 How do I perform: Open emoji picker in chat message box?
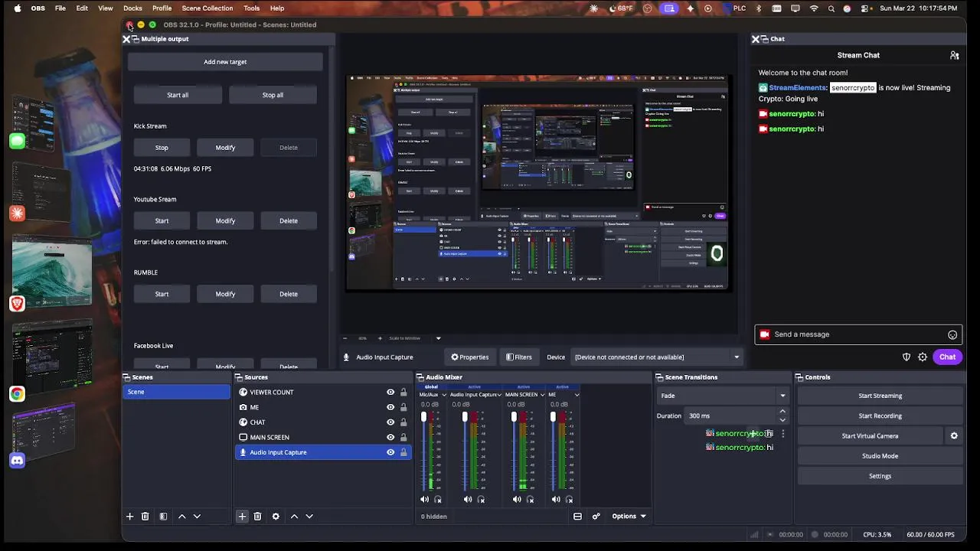click(952, 334)
